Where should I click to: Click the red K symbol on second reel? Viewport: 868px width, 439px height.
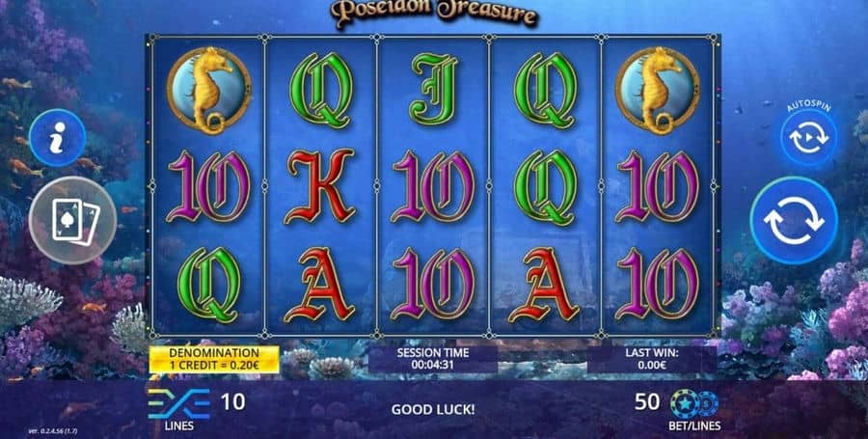[320, 186]
